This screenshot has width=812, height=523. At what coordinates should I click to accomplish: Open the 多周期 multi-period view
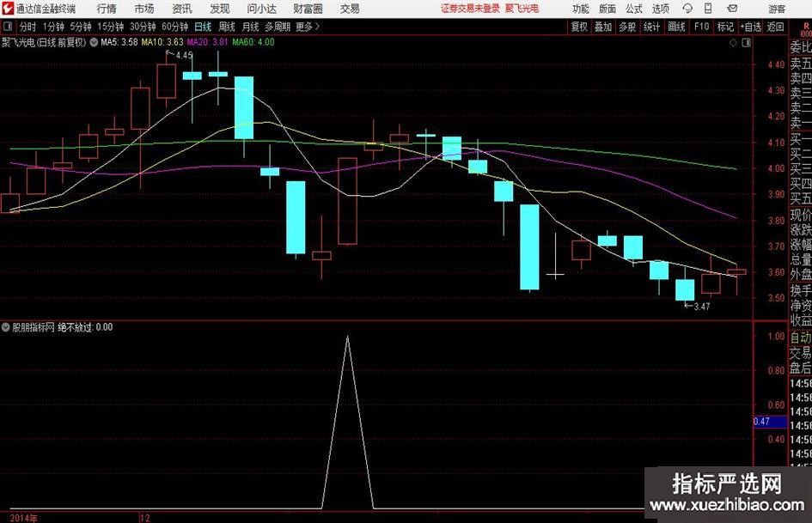pyautogui.click(x=278, y=27)
